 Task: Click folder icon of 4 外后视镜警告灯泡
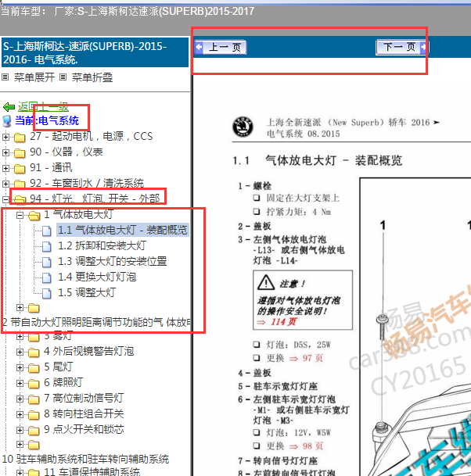point(34,353)
